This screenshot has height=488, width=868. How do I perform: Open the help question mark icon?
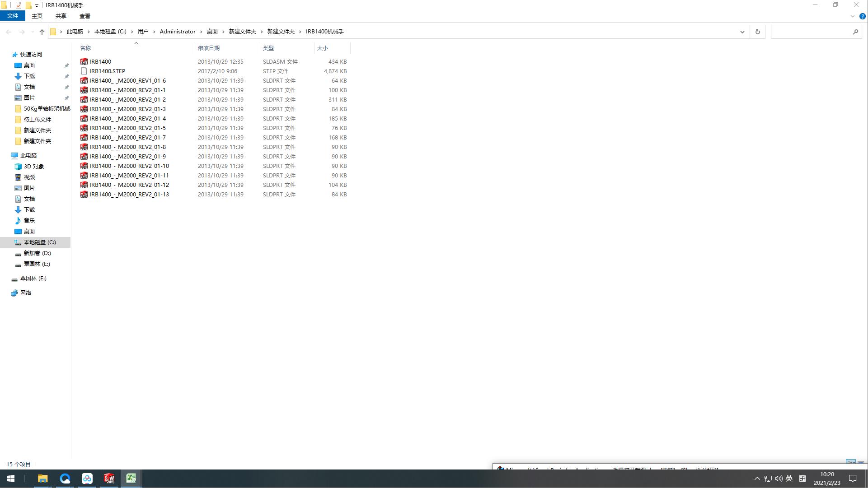(x=862, y=16)
